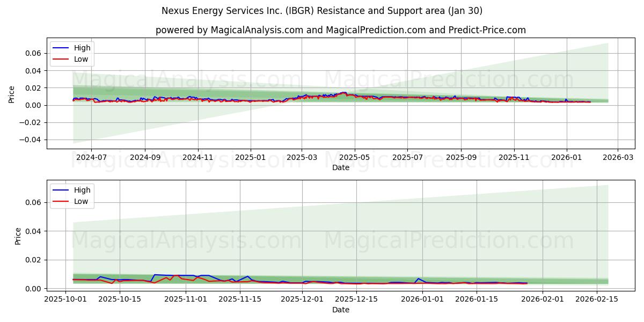Click the '2025-10-15' tick label
This screenshot has height=322, width=644.
click(120, 300)
